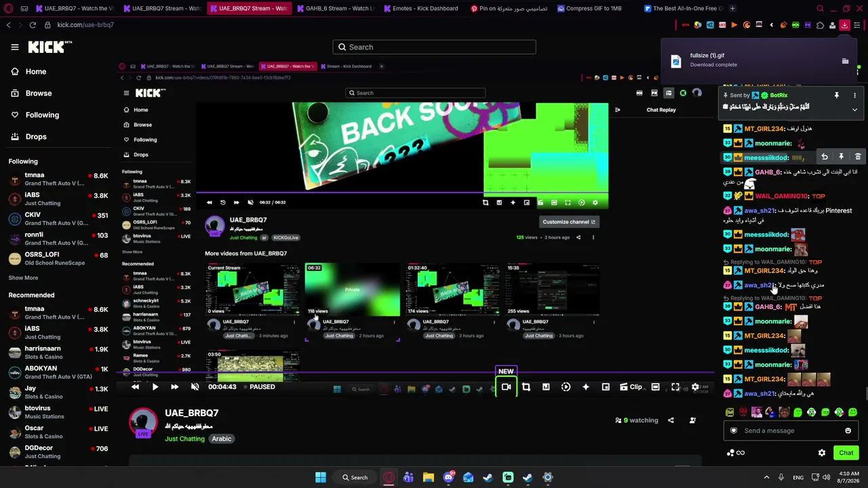Screen dimensions: 868x488
Task: Toggle theater mode in player
Action: 655,387
